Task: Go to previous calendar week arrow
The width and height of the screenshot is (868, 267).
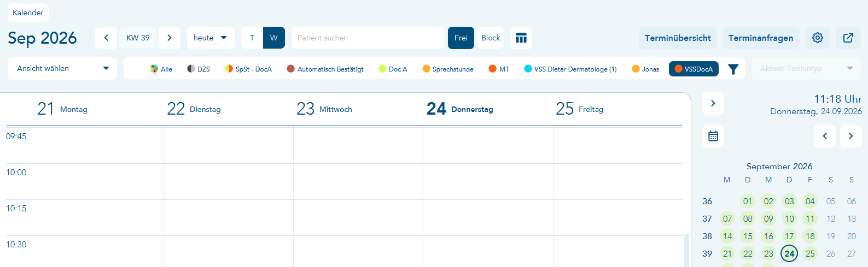Action: [x=106, y=38]
